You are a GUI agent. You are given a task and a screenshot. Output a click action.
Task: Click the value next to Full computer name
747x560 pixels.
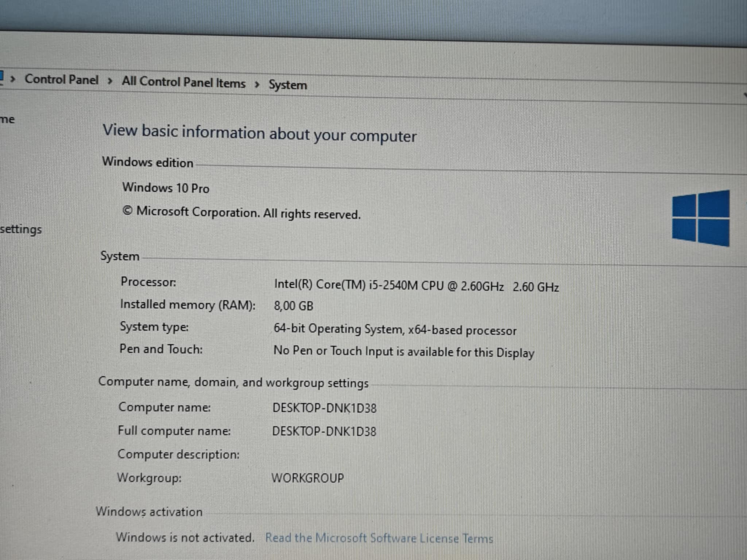coord(324,431)
